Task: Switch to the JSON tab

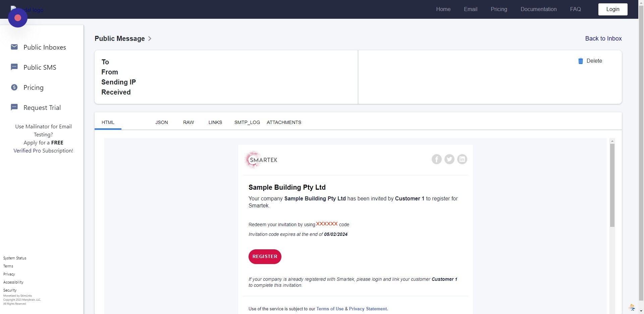Action: (x=162, y=122)
